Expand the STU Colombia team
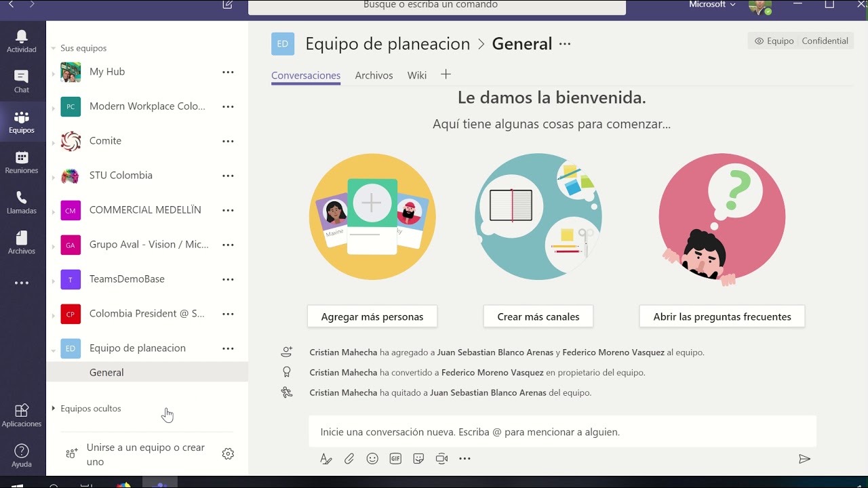868x488 pixels. (x=54, y=177)
